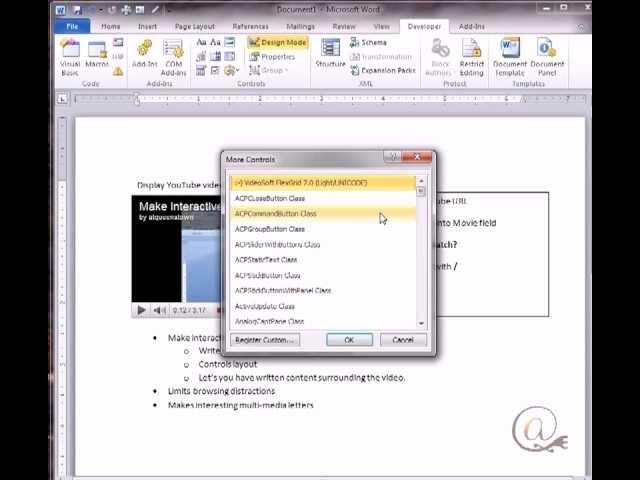Select ACPCloseButton Class entry
Image resolution: width=640 pixels, height=480 pixels.
pos(323,198)
